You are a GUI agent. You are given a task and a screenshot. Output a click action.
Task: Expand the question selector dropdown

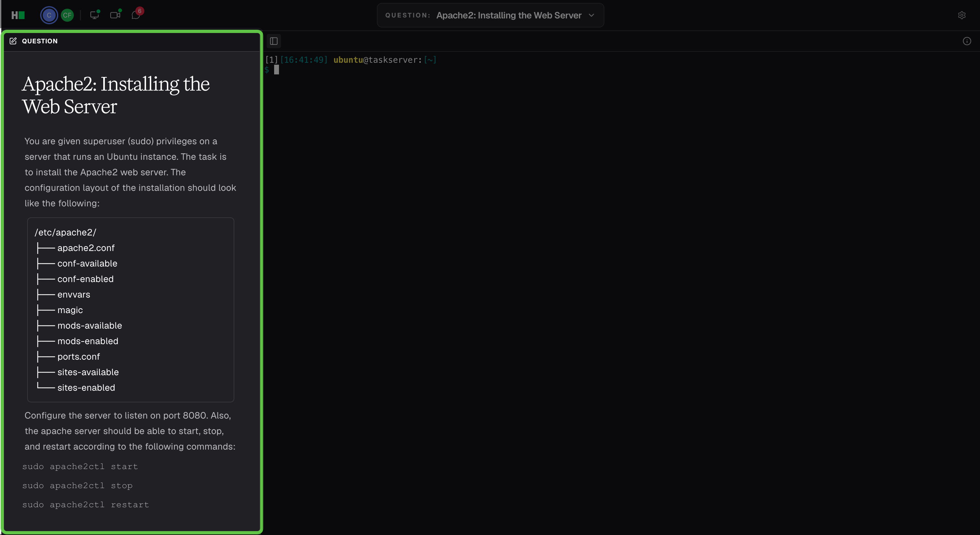(x=490, y=15)
